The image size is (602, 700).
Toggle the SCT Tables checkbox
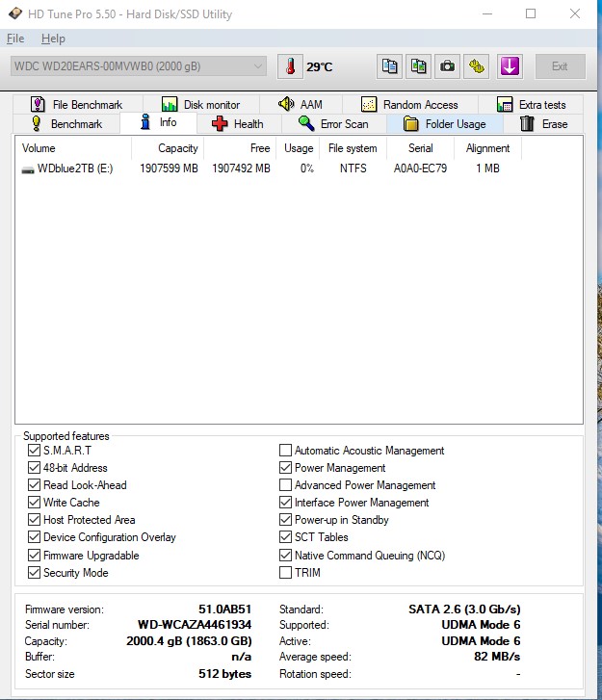pyautogui.click(x=285, y=537)
